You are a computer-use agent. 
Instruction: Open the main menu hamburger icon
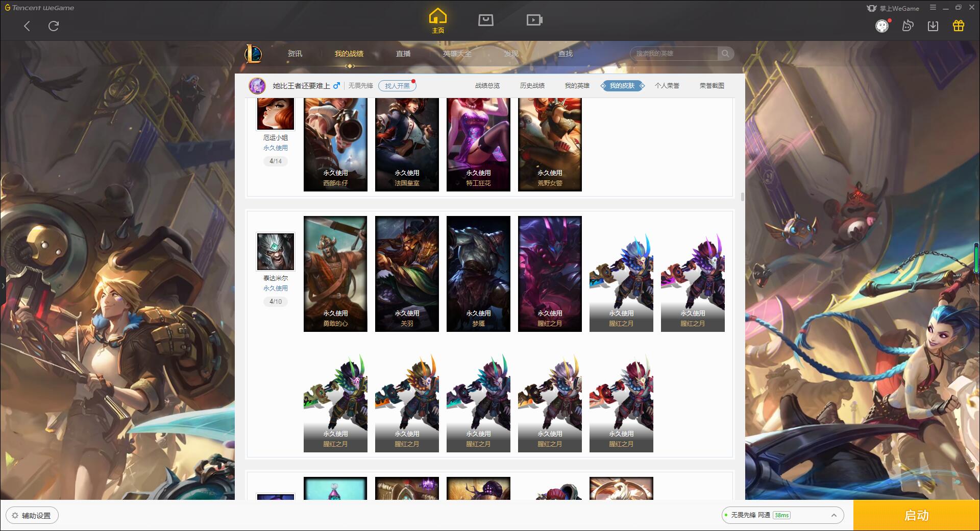click(x=933, y=8)
